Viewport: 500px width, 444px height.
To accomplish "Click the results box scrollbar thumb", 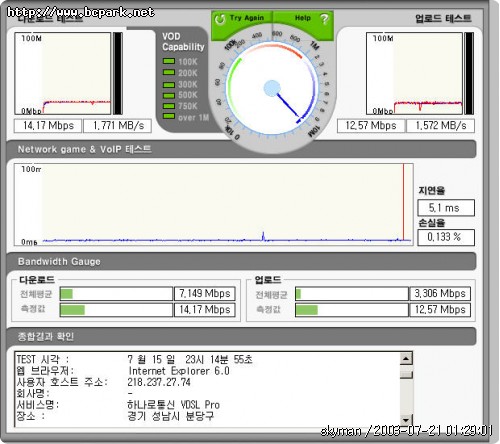I will pyautogui.click(x=406, y=375).
